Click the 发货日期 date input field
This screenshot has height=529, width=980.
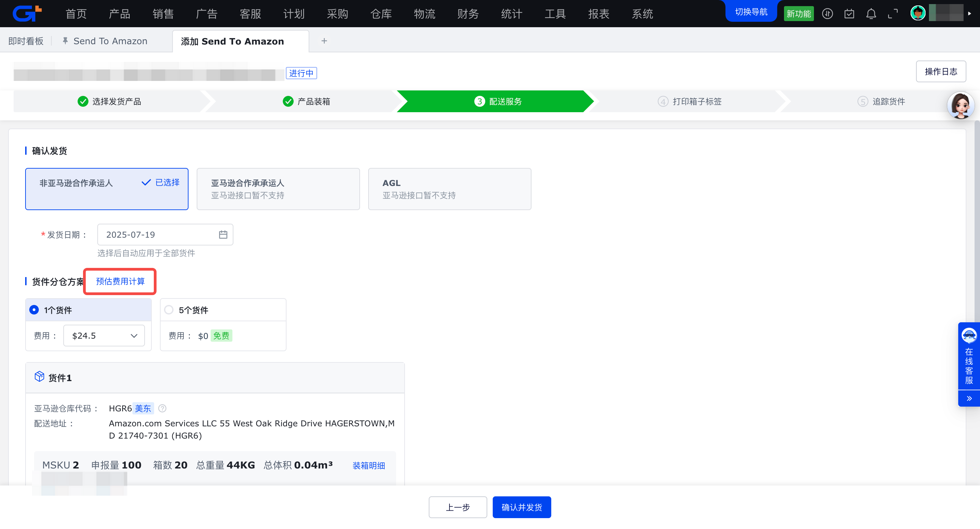tap(165, 235)
